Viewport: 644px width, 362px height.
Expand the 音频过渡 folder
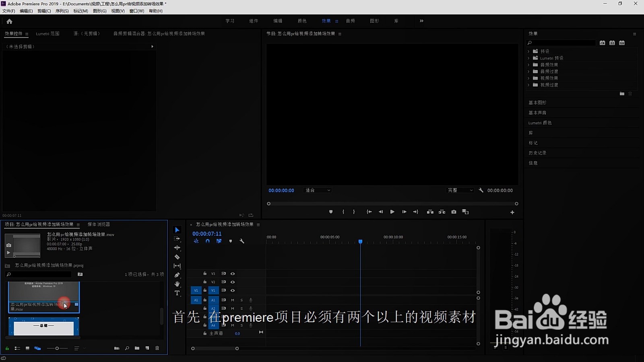529,72
